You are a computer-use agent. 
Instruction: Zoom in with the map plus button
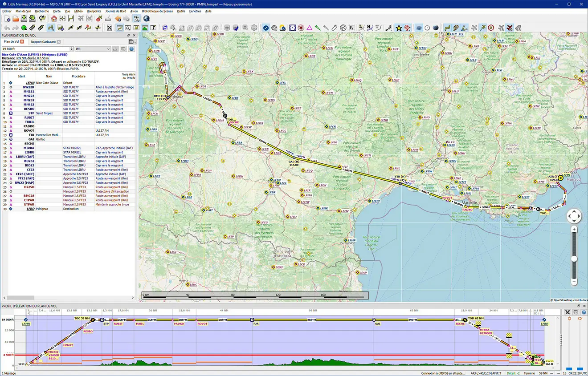pyautogui.click(x=574, y=229)
